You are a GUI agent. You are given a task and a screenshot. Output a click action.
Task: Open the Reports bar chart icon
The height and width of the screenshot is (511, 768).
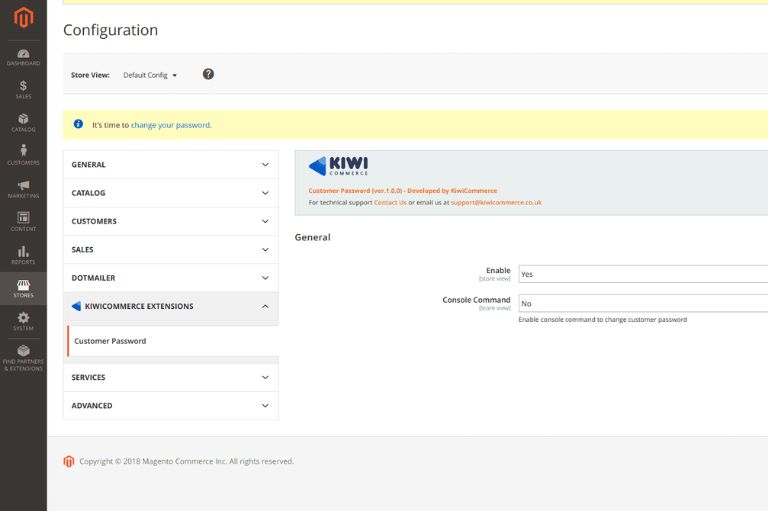pos(23,254)
